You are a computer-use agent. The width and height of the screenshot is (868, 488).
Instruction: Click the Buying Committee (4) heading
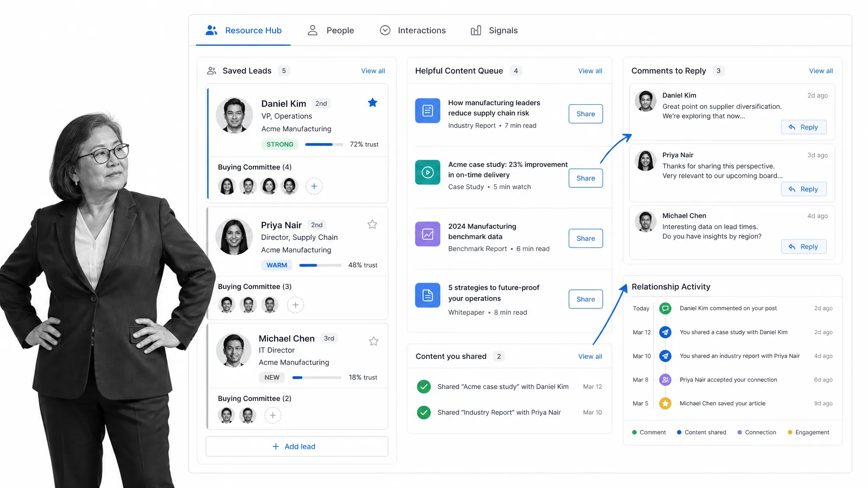click(255, 167)
